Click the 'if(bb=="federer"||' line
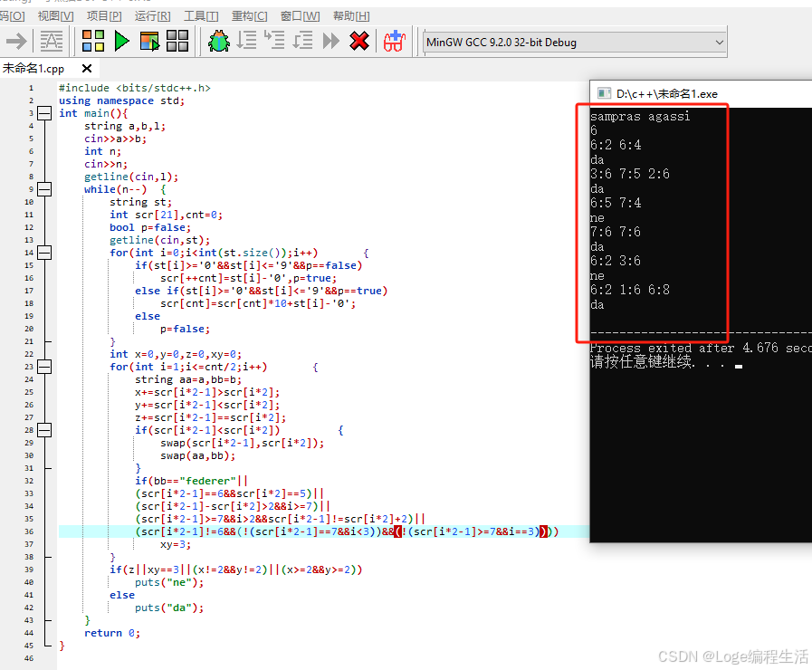This screenshot has height=670, width=812. 192,481
